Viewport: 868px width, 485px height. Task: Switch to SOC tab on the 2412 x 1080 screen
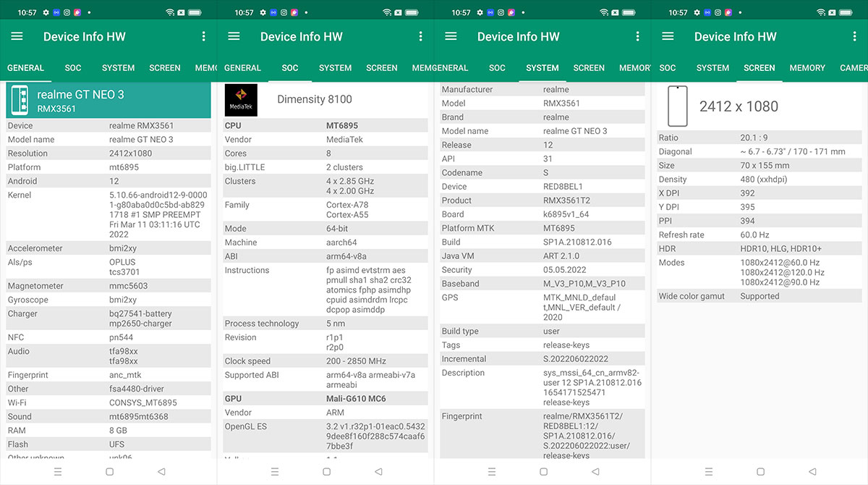[668, 68]
